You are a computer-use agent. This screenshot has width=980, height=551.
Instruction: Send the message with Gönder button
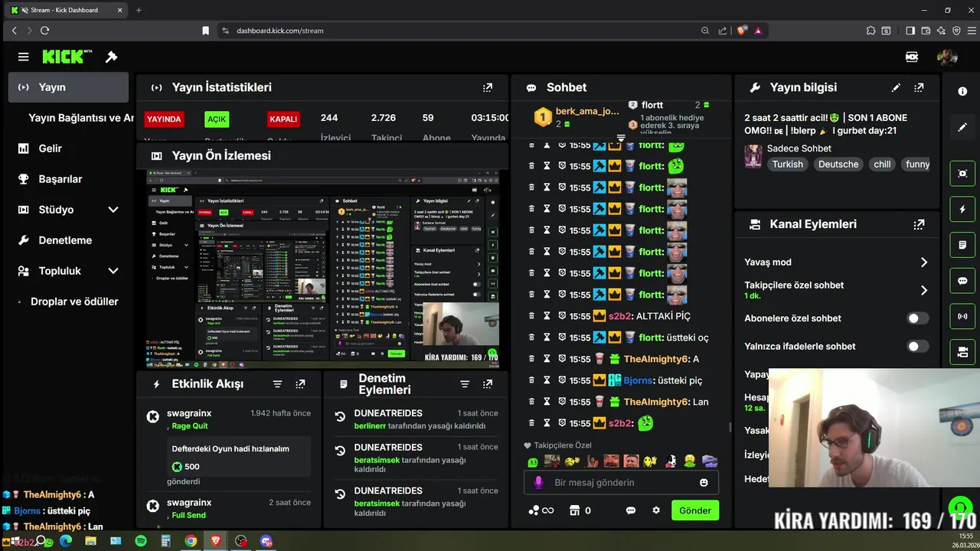coord(695,510)
